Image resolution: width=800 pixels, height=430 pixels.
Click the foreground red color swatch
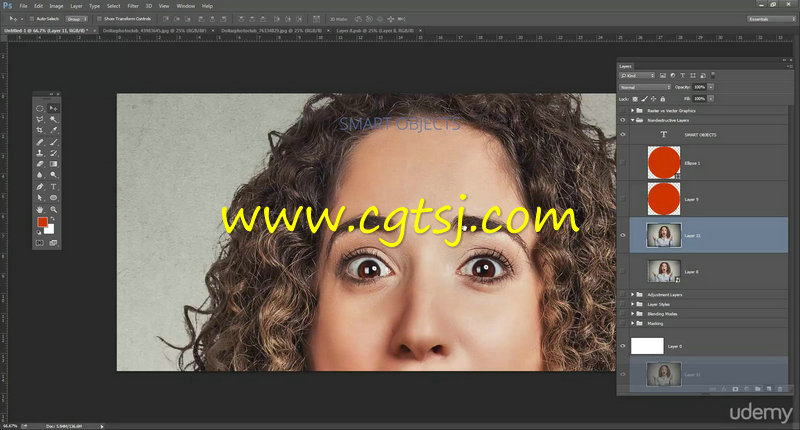(42, 222)
